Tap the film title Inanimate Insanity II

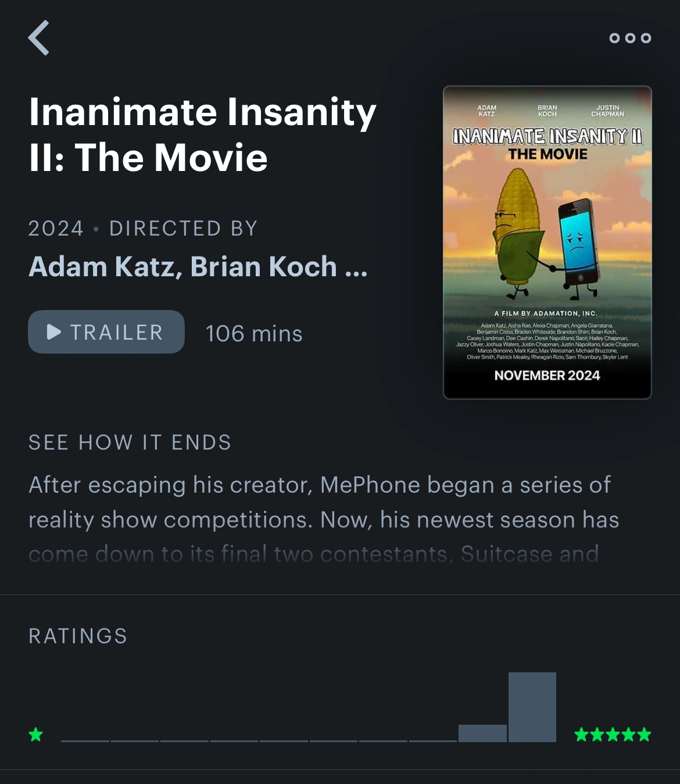pos(202,133)
